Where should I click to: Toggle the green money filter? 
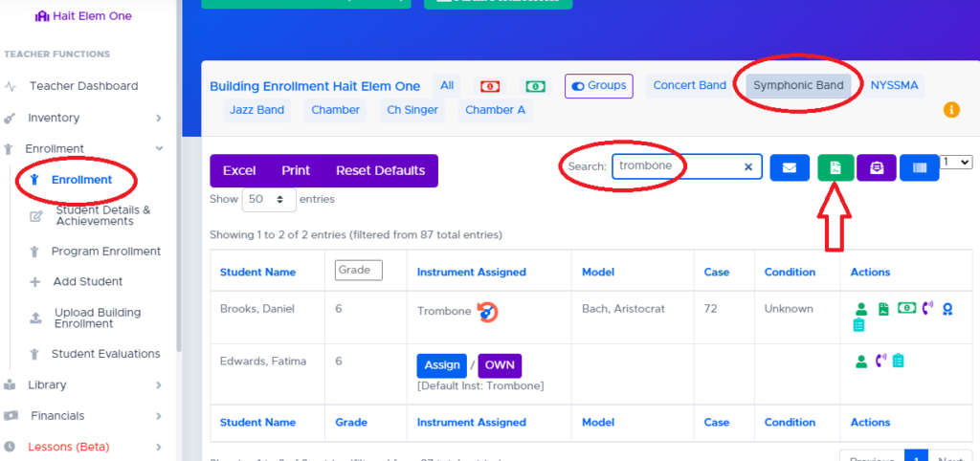(536, 86)
